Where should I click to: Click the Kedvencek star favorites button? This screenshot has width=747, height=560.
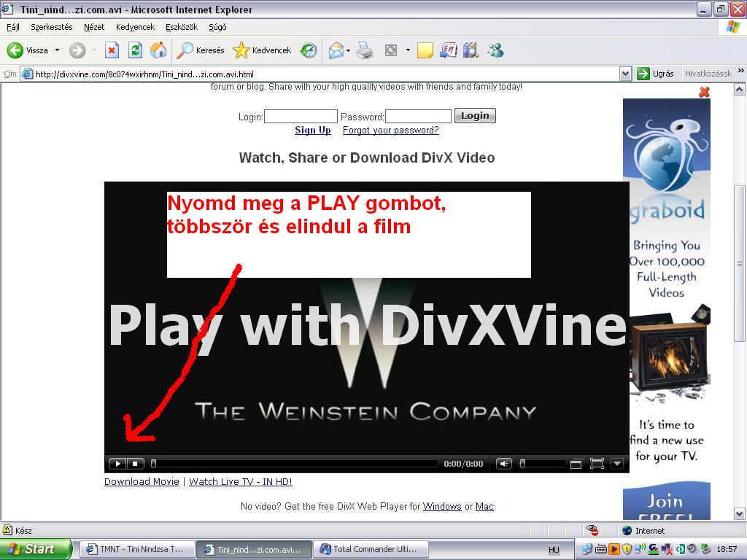coord(262,50)
